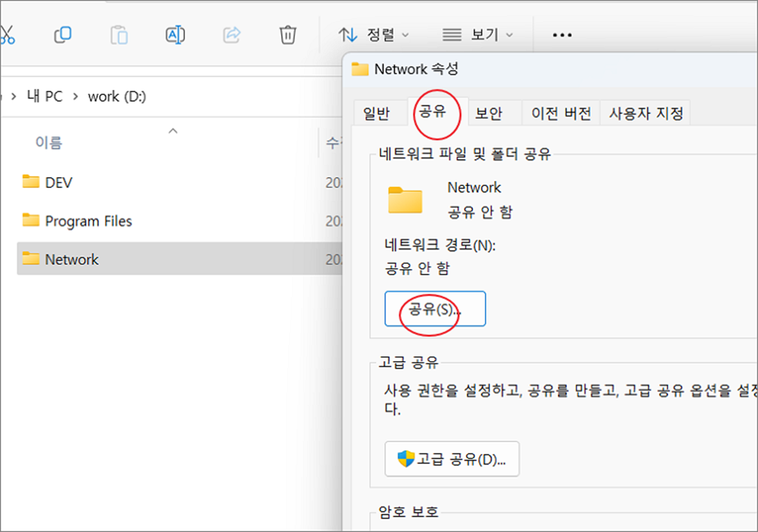Click 네트워크 파일 및 폴더 공유 heading

(465, 154)
